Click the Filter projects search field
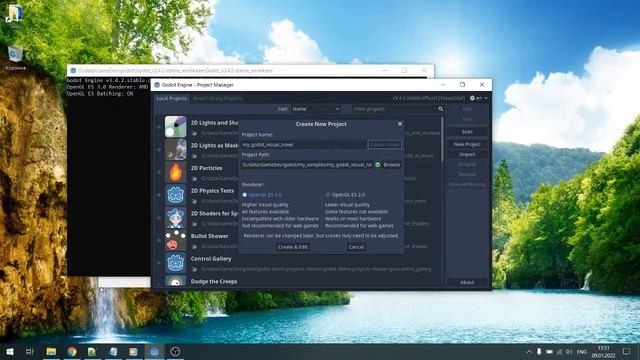 coord(393,109)
